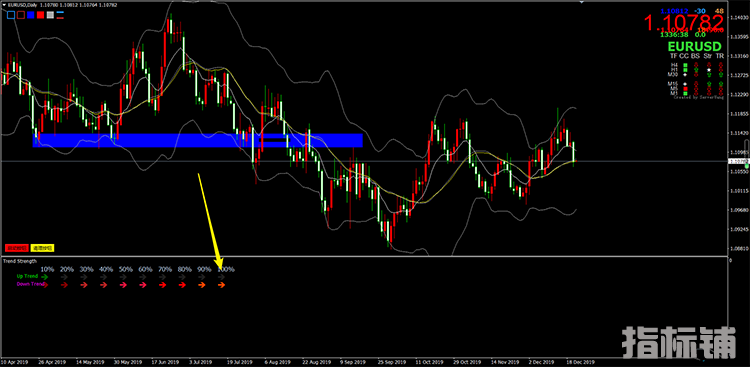Open the EURUSD,Daily chart title dropdown arrow
The image size is (750, 367).
click(x=3, y=4)
